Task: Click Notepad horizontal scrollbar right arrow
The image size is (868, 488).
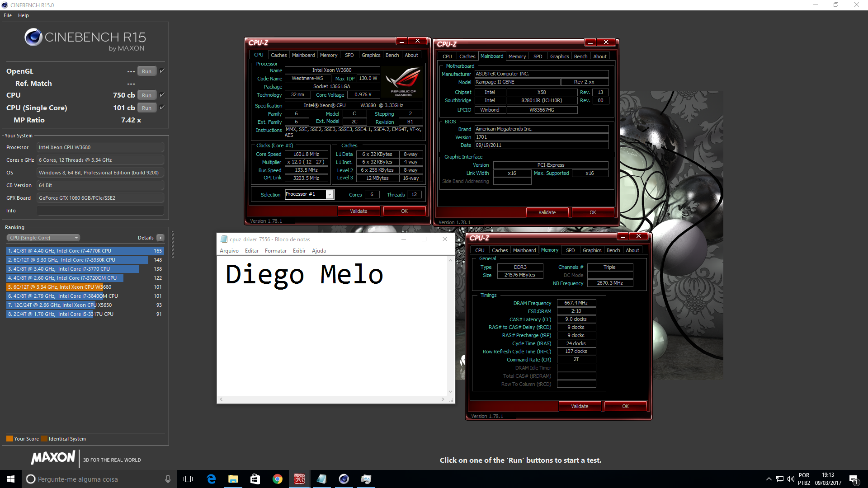Action: pos(443,399)
